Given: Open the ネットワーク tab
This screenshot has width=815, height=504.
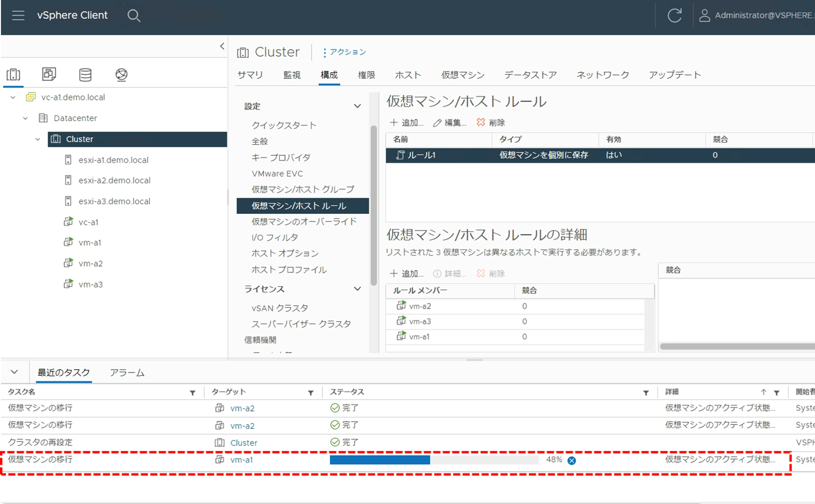Looking at the screenshot, I should point(603,75).
